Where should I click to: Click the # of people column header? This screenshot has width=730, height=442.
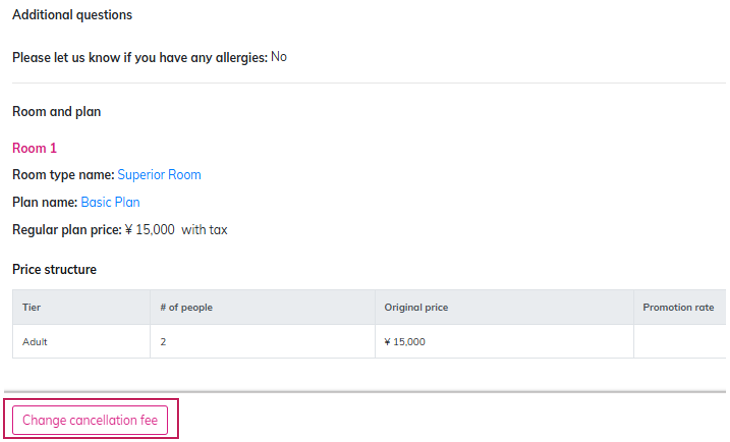click(186, 307)
